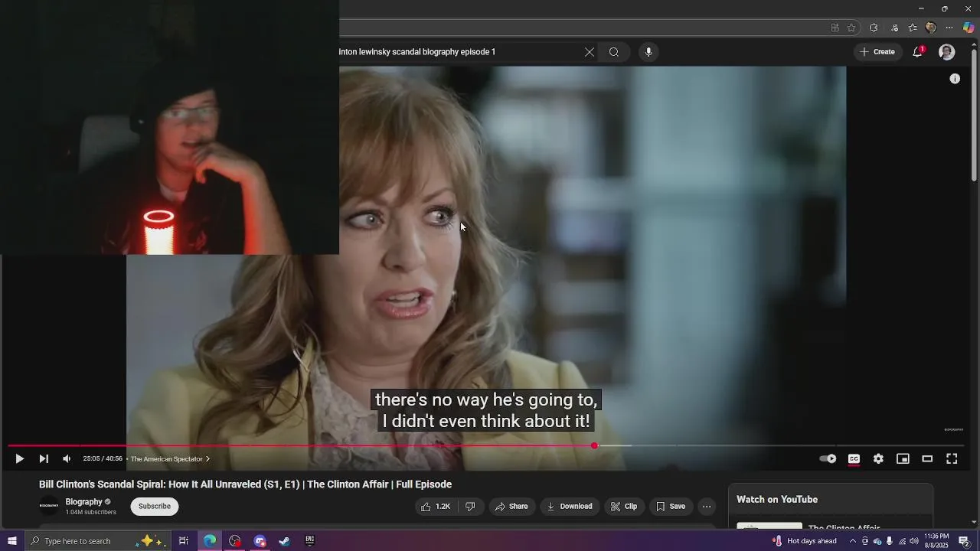980x551 pixels.
Task: Like the video 1.2K
Action: pyautogui.click(x=436, y=507)
